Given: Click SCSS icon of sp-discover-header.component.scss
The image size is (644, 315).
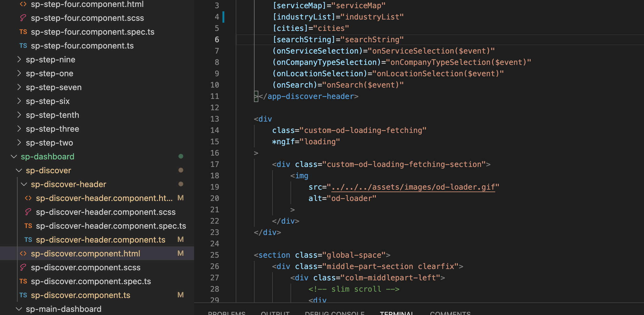Looking at the screenshot, I should pos(28,212).
